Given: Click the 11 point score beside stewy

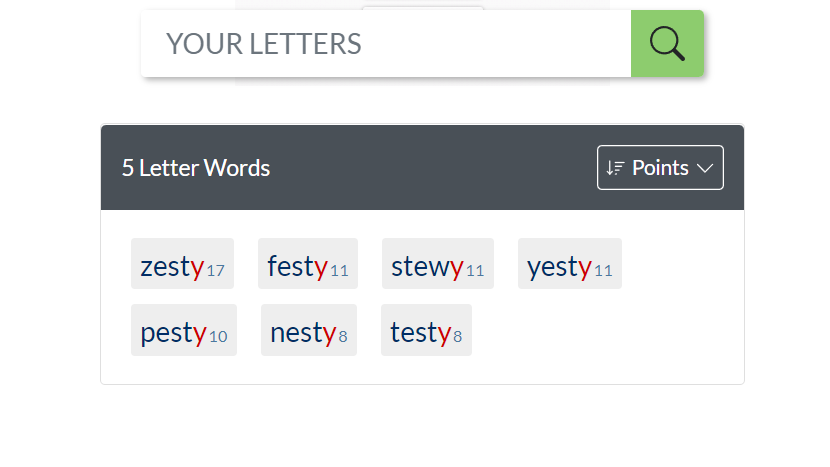Looking at the screenshot, I should click(x=475, y=271).
